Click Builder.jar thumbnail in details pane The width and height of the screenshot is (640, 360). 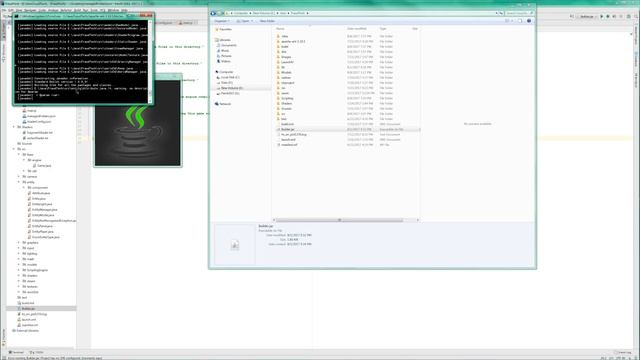tap(235, 245)
